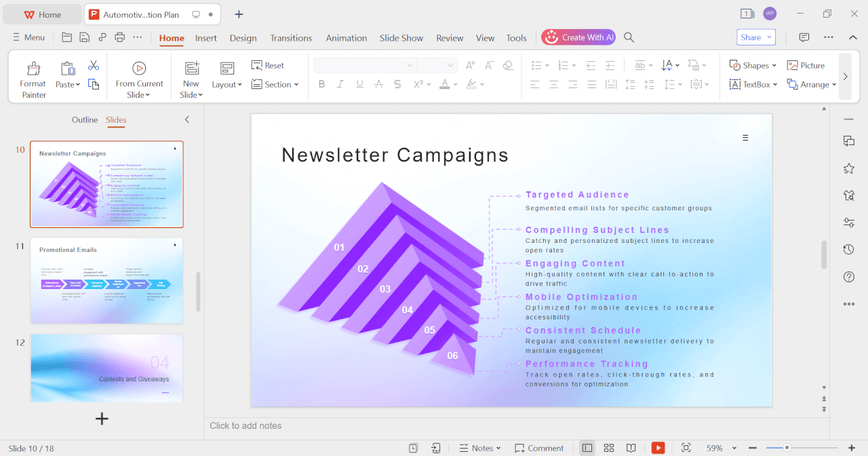Select slide 11 Promotional Emails thumbnail
868x456 pixels.
[x=106, y=280]
